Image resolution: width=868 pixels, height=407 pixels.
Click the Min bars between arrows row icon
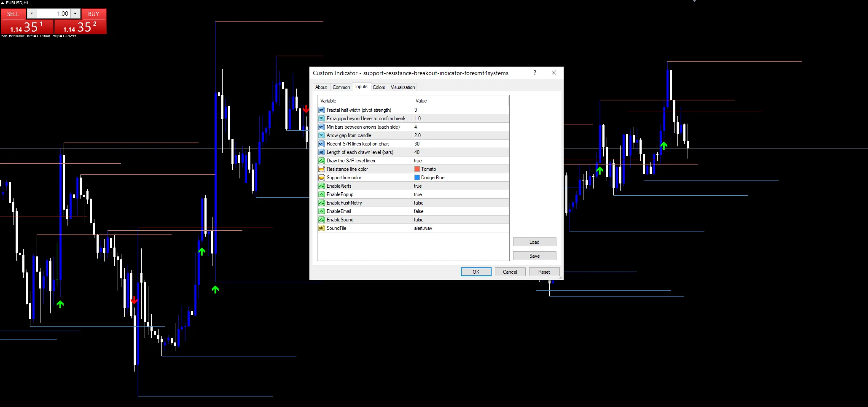click(x=321, y=127)
